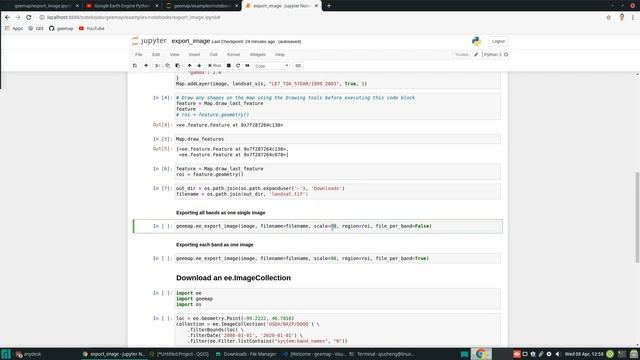640x360 pixels.
Task: Paste cells below using toolbar icon
Action: (x=178, y=66)
